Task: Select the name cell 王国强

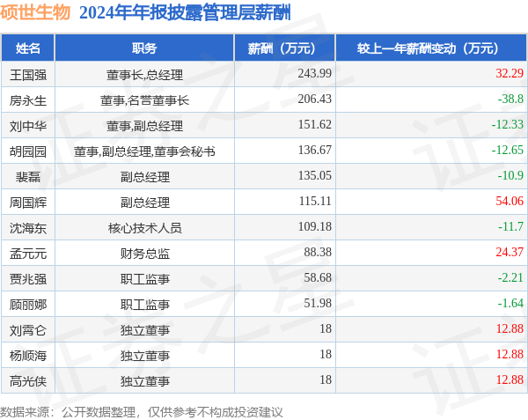Action: (28, 75)
